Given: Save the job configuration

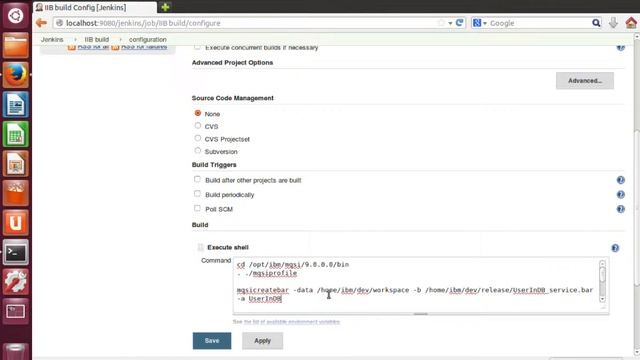Looking at the screenshot, I should tap(212, 341).
